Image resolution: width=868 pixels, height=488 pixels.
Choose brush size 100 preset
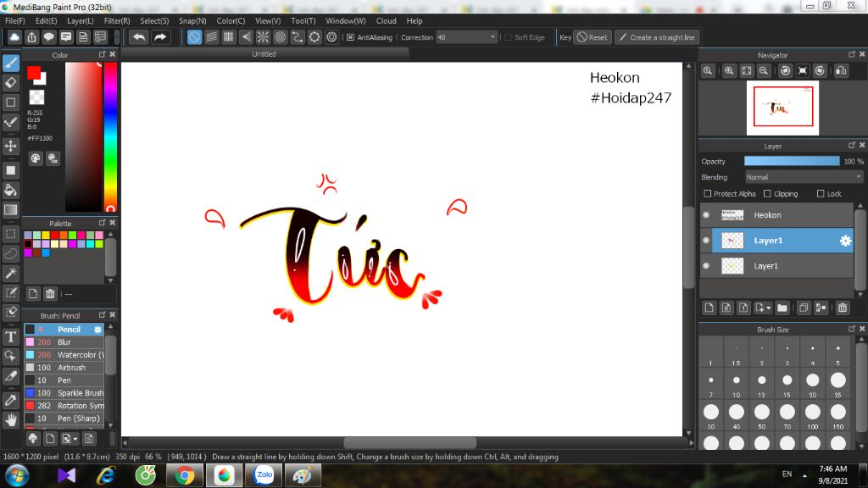pyautogui.click(x=813, y=415)
